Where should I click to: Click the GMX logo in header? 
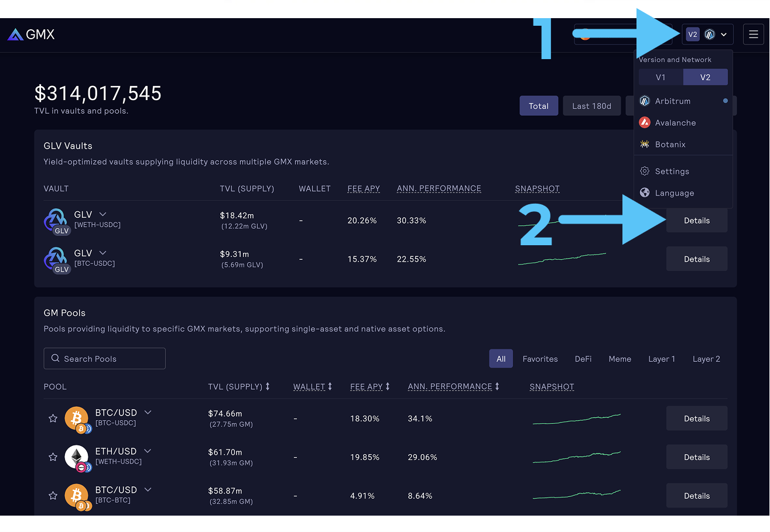click(31, 35)
